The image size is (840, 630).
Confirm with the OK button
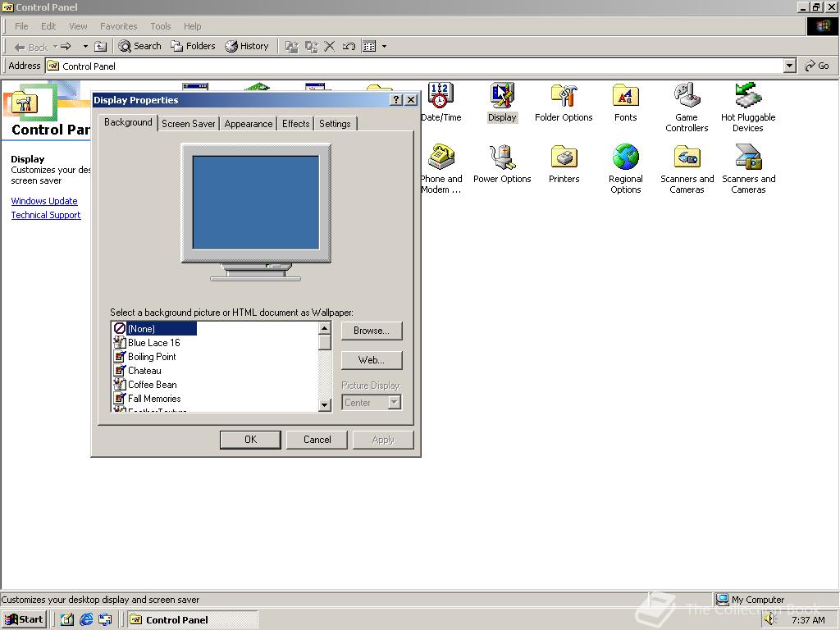250,440
